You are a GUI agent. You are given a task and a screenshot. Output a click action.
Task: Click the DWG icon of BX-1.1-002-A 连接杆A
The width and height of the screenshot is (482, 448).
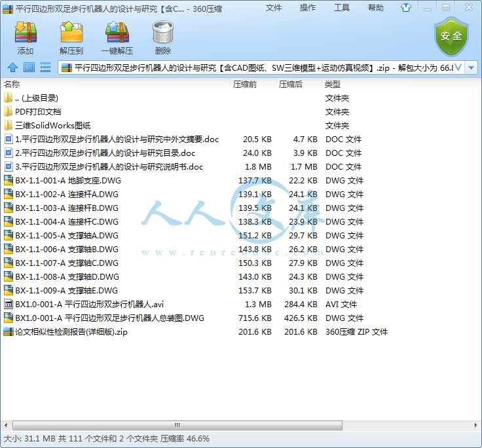[9, 194]
